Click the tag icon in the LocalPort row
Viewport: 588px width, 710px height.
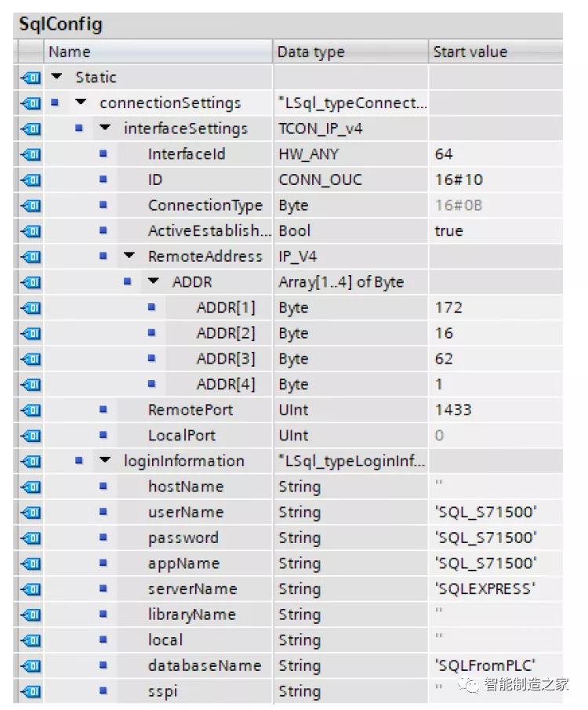31,436
